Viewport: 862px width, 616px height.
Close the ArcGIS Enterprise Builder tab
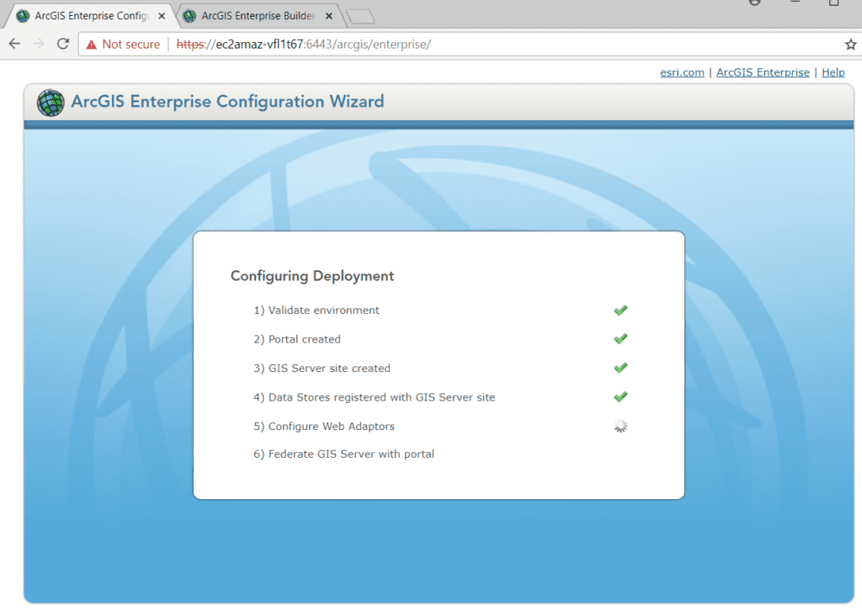(x=329, y=16)
